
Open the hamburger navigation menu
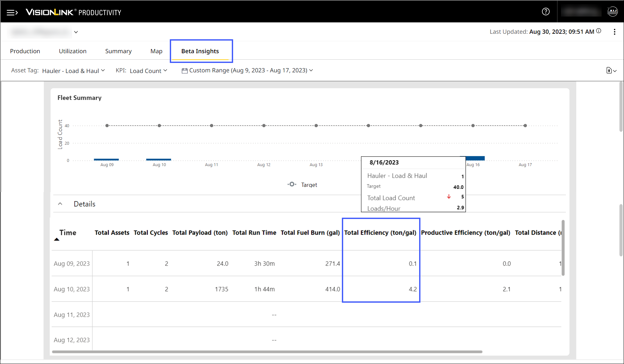[12, 12]
